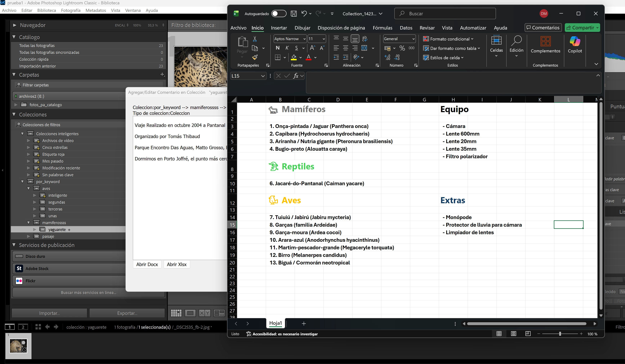This screenshot has height=364, width=625.
Task: Toggle the Autoguardado switch
Action: (x=278, y=14)
